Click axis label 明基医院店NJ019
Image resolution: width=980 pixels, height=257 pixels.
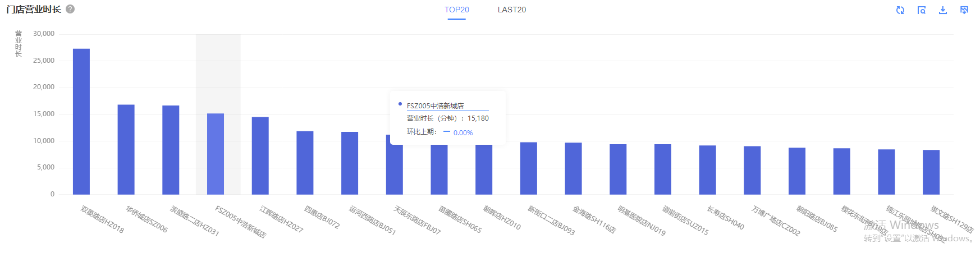coord(642,221)
